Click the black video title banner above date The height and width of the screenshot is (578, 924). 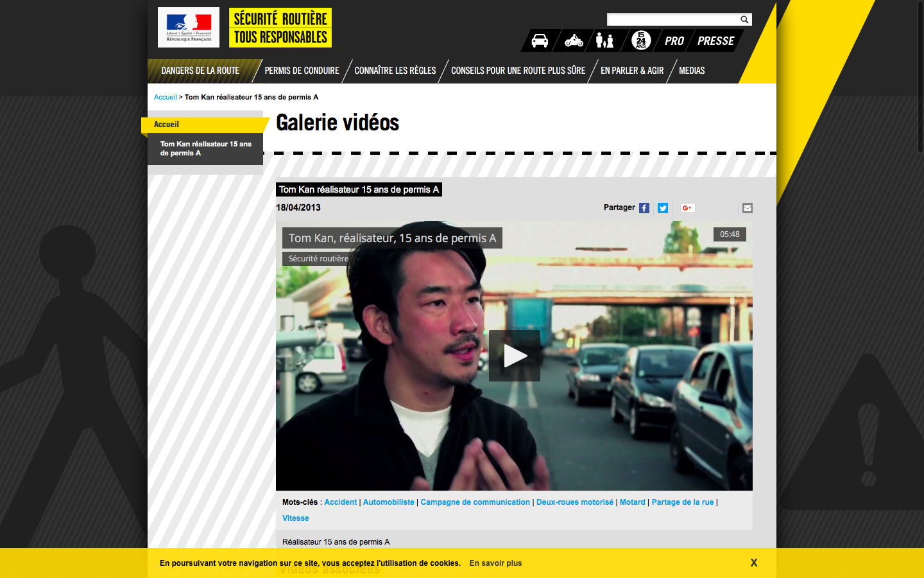(359, 189)
